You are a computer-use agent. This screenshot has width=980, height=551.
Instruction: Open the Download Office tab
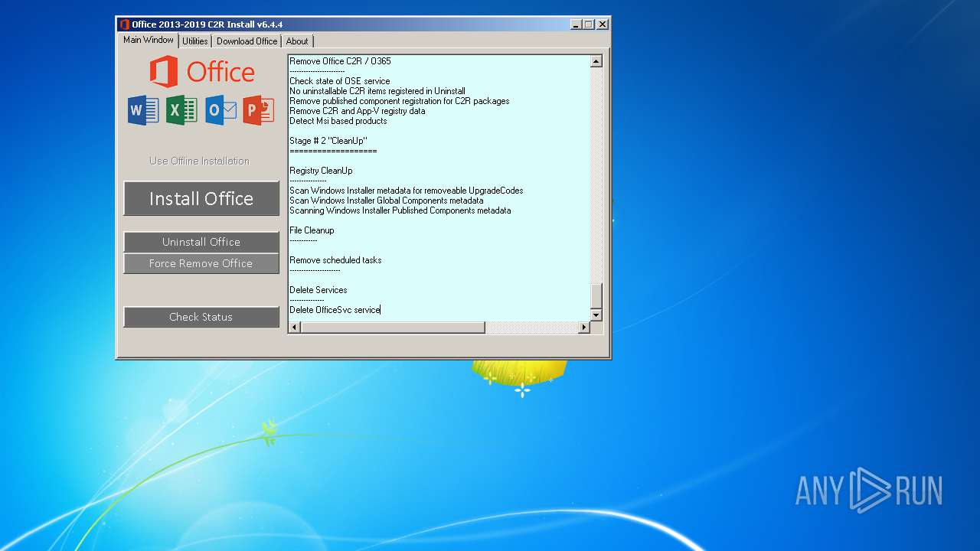[247, 41]
